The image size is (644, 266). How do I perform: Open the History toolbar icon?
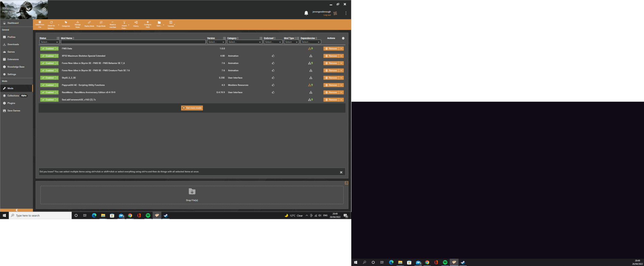(x=136, y=24)
